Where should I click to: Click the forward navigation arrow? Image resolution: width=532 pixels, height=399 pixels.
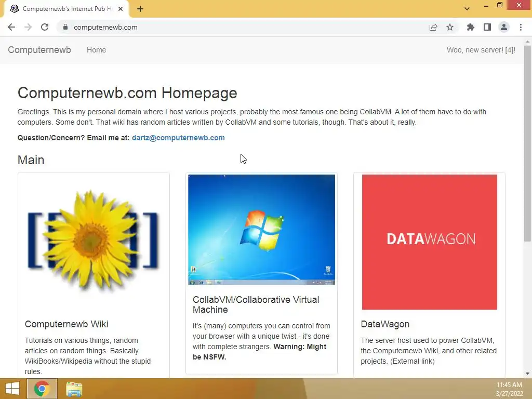pos(28,27)
